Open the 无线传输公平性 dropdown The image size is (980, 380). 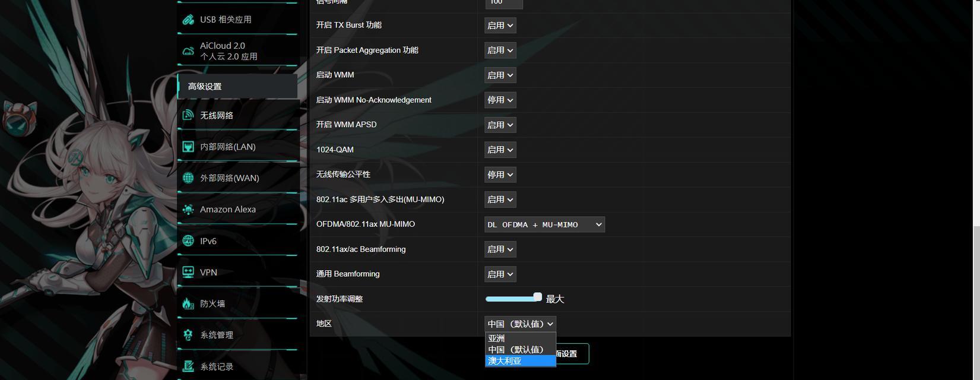(x=500, y=175)
